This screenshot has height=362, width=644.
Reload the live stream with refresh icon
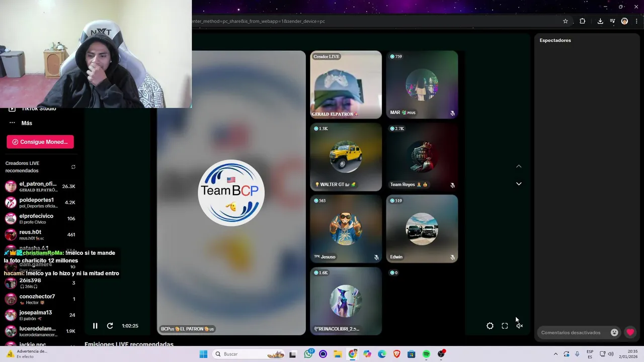110,326
